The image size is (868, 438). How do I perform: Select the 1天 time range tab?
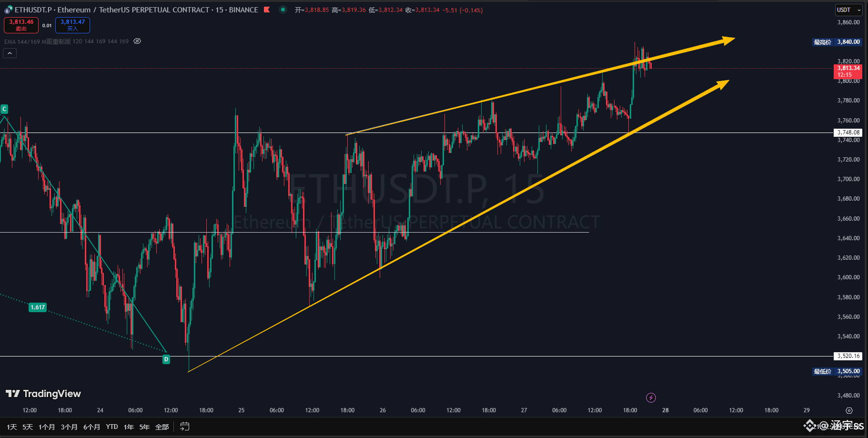pos(10,427)
